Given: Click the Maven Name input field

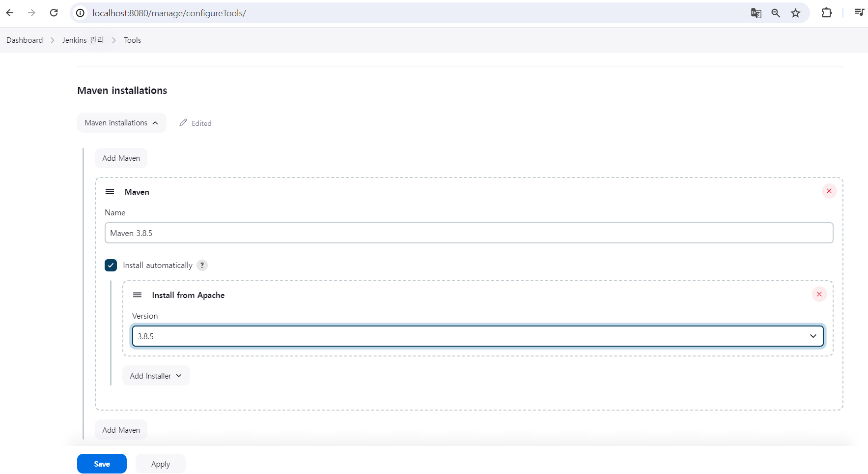Looking at the screenshot, I should [x=469, y=233].
